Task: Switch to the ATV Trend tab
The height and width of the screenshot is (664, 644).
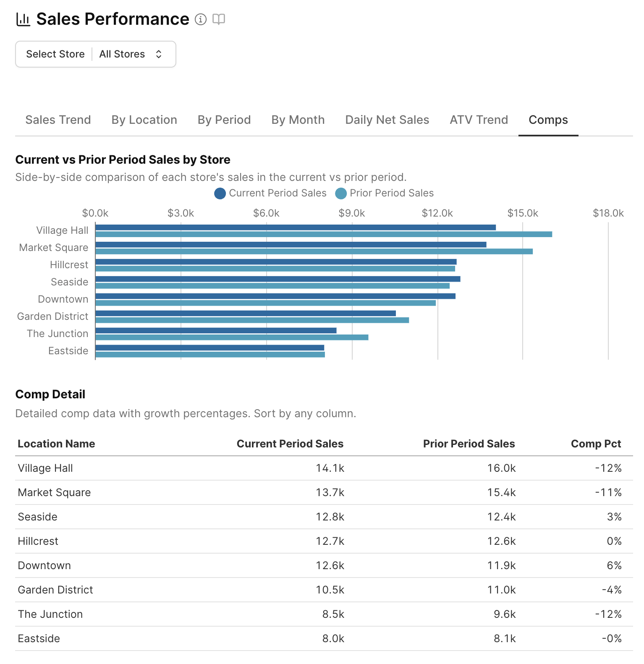Action: point(479,120)
